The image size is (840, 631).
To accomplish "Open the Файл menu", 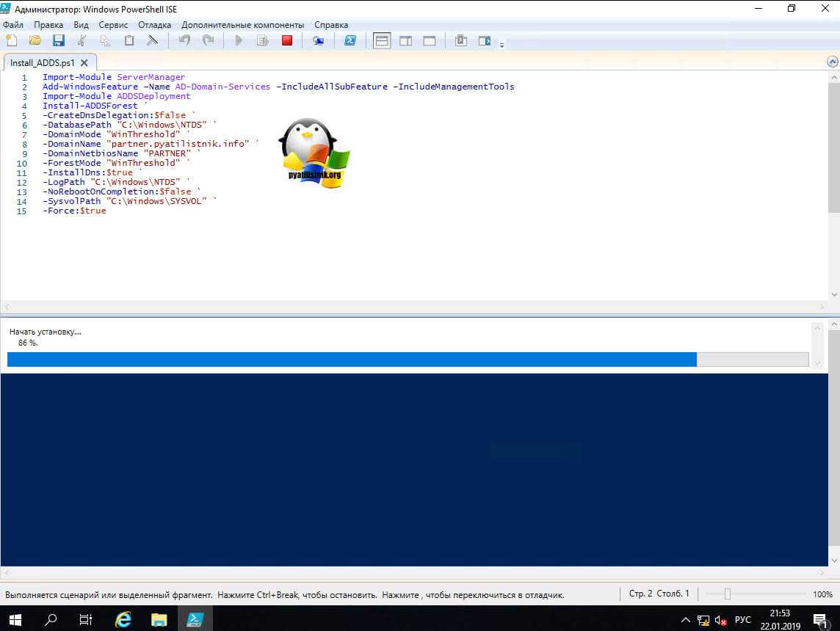I will (13, 25).
